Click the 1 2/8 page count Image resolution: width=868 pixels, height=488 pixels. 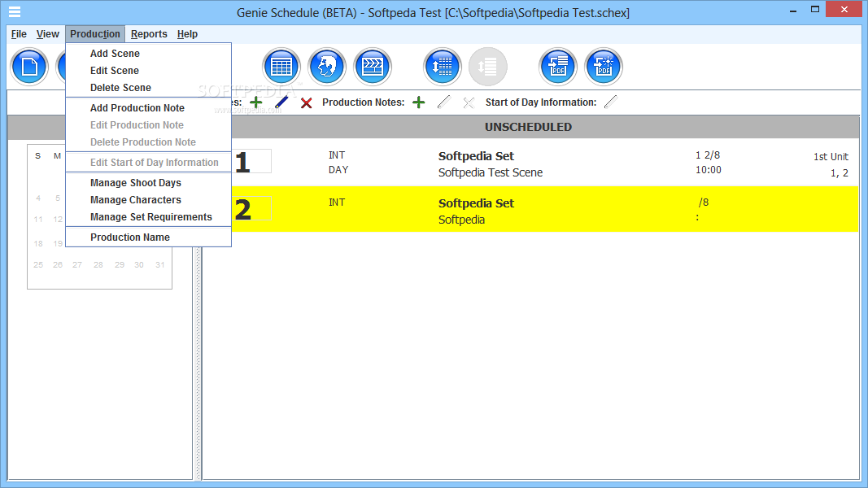coord(708,155)
